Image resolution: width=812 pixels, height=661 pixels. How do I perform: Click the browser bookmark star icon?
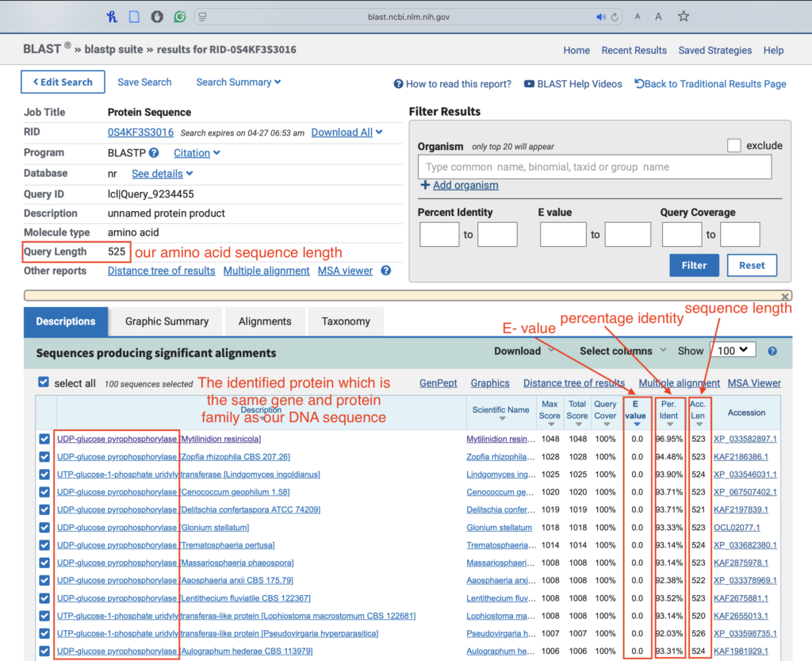click(x=684, y=17)
